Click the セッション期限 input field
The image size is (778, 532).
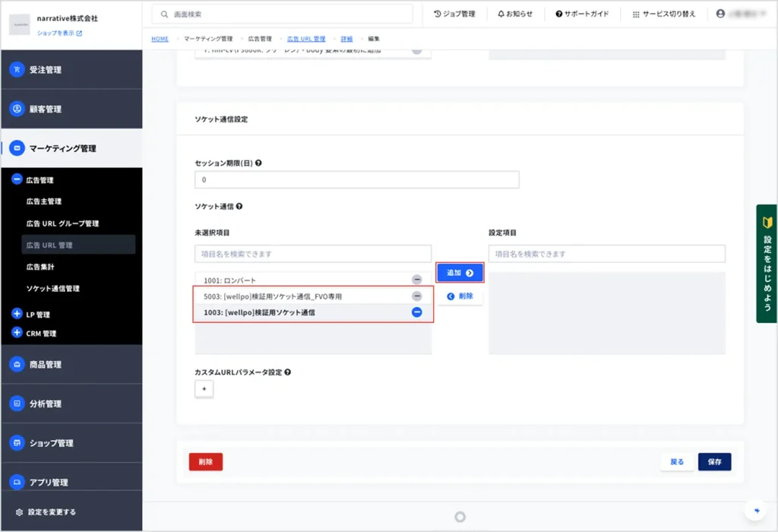pos(357,180)
